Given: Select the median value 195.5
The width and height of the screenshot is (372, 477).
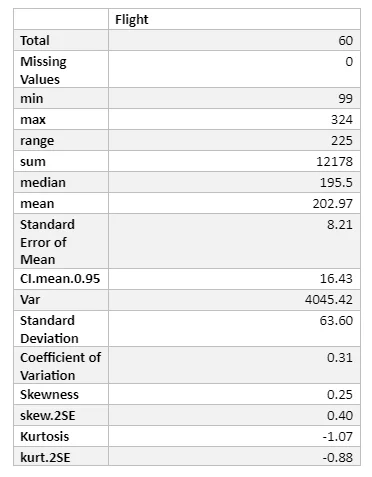Looking at the screenshot, I should click(x=336, y=183).
